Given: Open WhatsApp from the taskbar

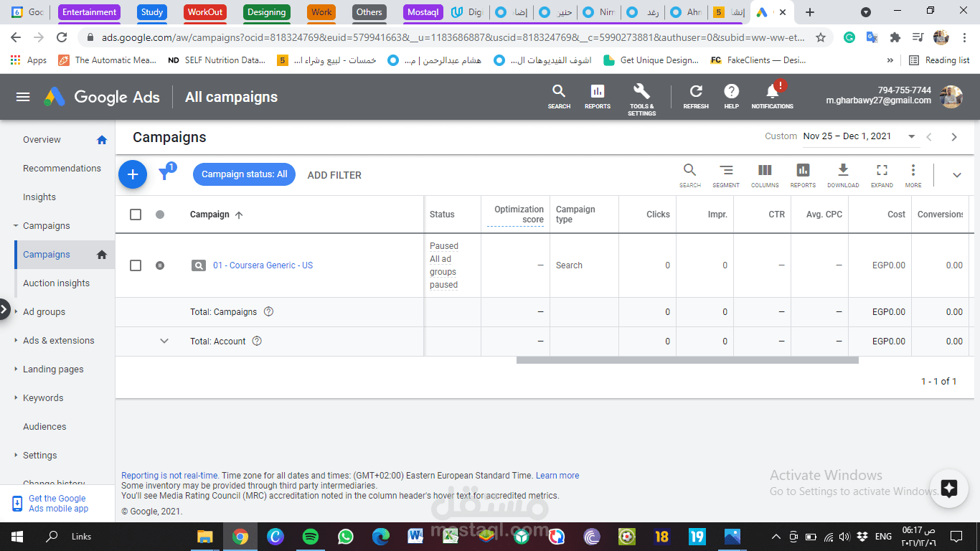Looking at the screenshot, I should [x=346, y=537].
